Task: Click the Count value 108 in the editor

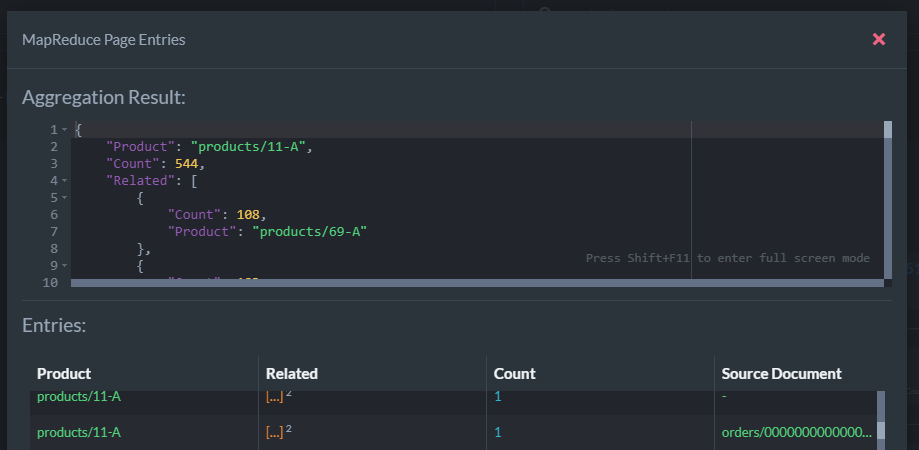Action: 248,214
